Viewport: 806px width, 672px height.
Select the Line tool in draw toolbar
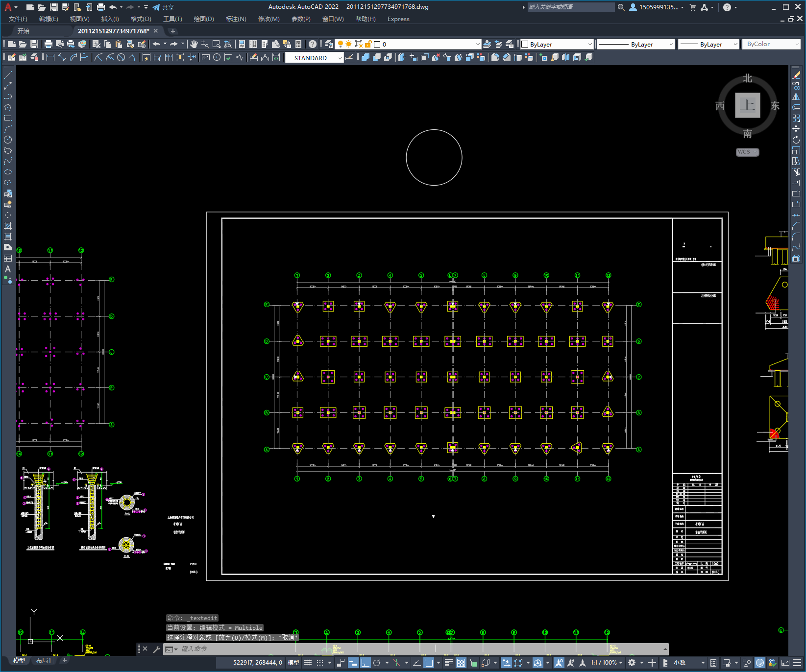(x=8, y=75)
